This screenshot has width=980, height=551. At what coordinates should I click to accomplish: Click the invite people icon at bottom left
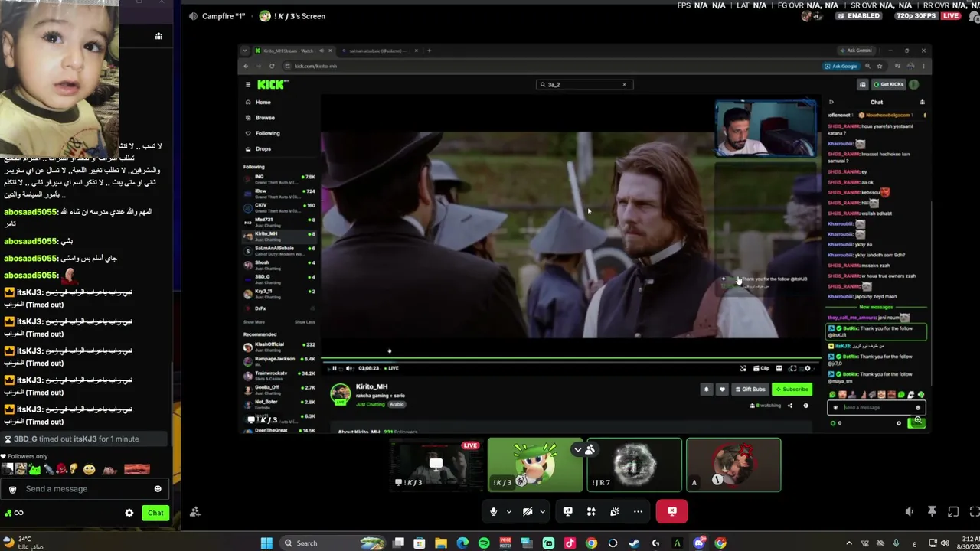[x=195, y=512]
